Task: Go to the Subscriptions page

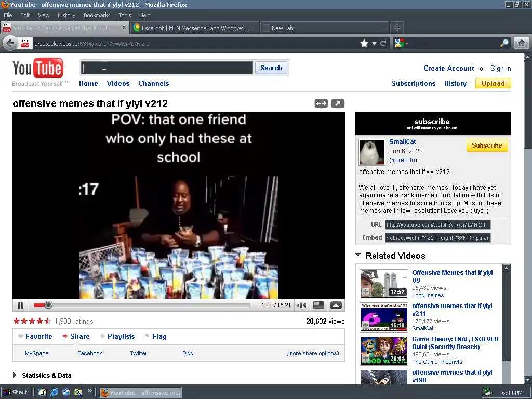Action: coord(413,83)
